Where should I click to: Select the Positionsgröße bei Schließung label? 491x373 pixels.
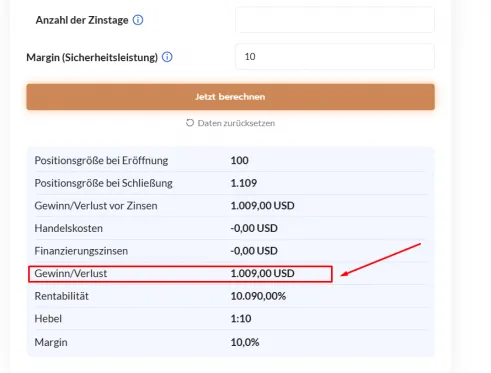(104, 183)
